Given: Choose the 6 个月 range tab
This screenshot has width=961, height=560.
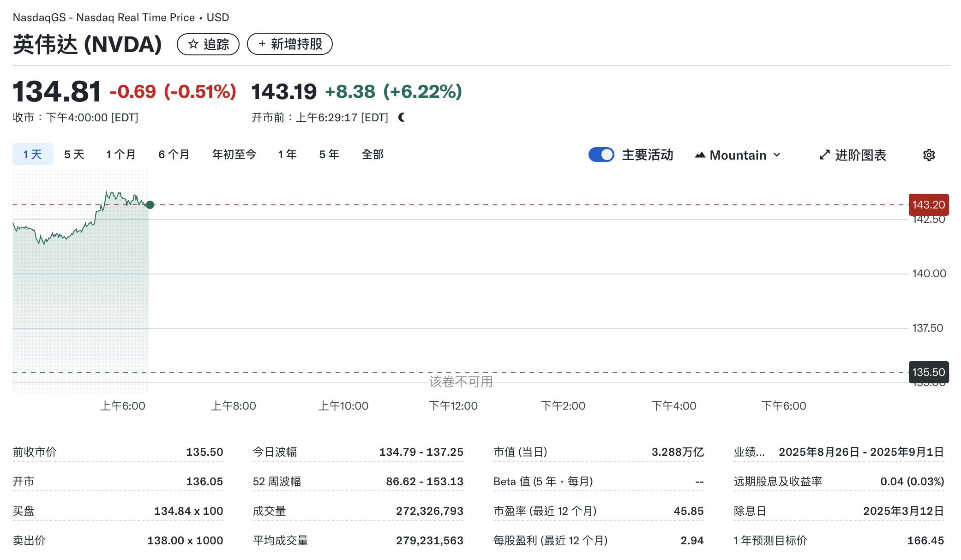Looking at the screenshot, I should click(174, 155).
